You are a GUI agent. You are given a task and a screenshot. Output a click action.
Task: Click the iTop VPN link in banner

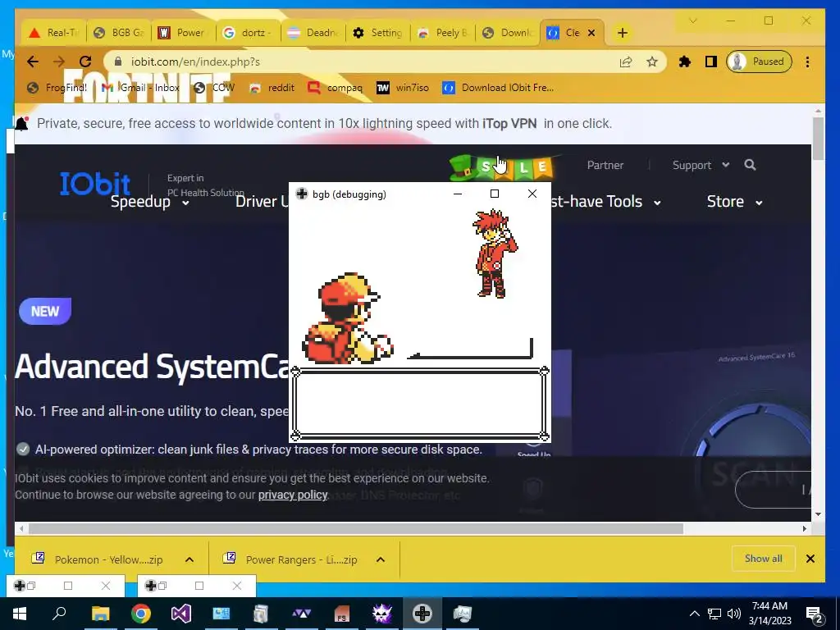pos(509,124)
